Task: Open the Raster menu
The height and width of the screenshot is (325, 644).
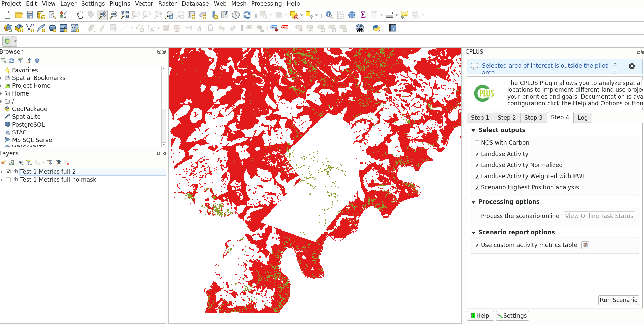Action: (x=167, y=4)
